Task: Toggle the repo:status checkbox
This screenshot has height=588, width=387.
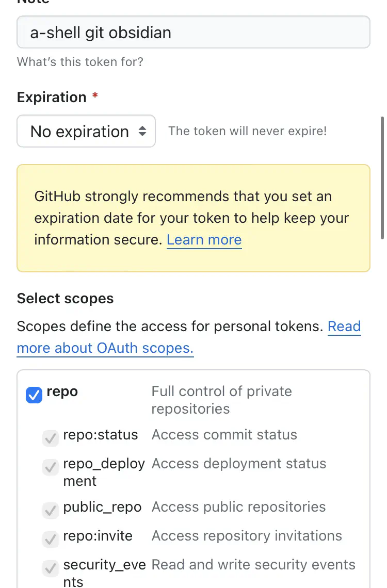Action: [50, 438]
